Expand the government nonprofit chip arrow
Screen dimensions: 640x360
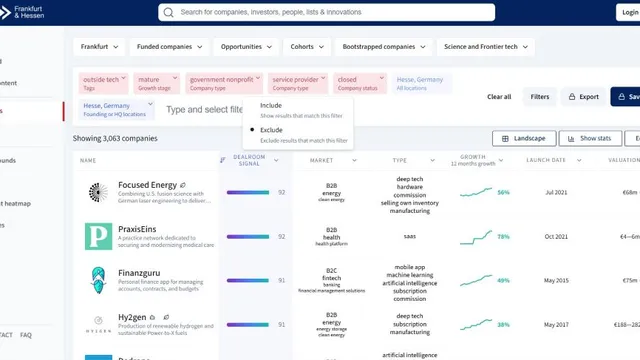click(x=258, y=78)
